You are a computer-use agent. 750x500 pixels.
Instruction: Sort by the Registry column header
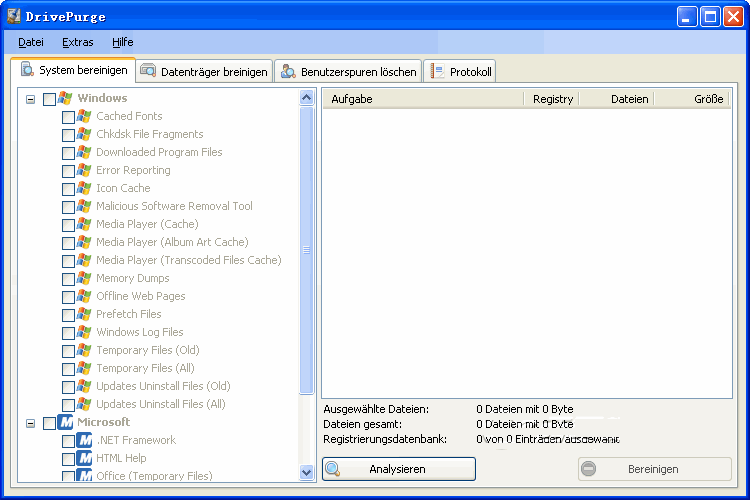[x=551, y=99]
